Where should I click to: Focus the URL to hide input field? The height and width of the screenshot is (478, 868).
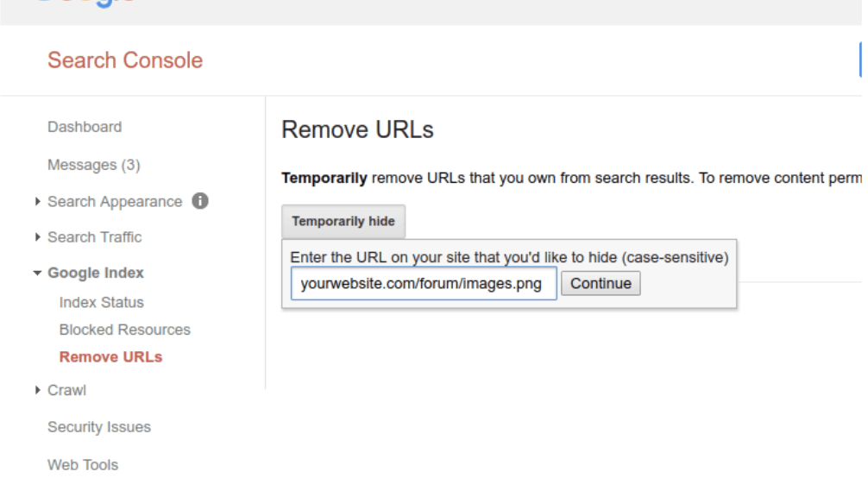[424, 284]
